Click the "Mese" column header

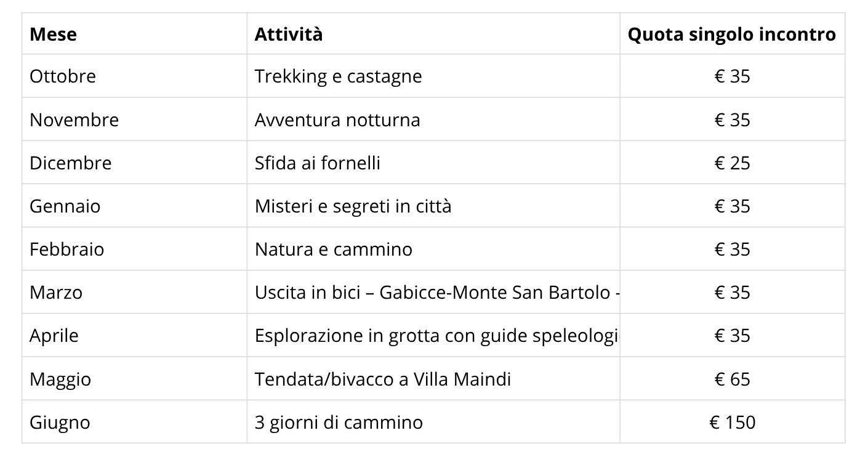53,34
